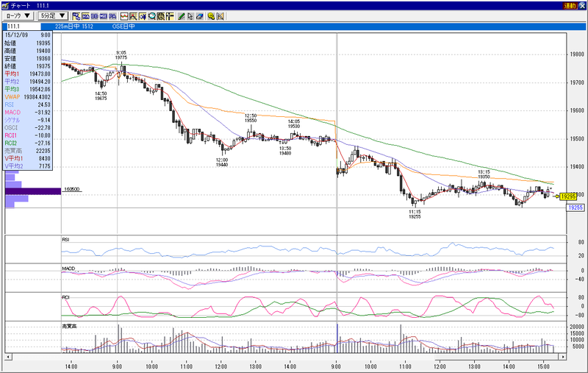Click the 111.1 symbol code input field
This screenshot has width=588, height=373.
22,26
